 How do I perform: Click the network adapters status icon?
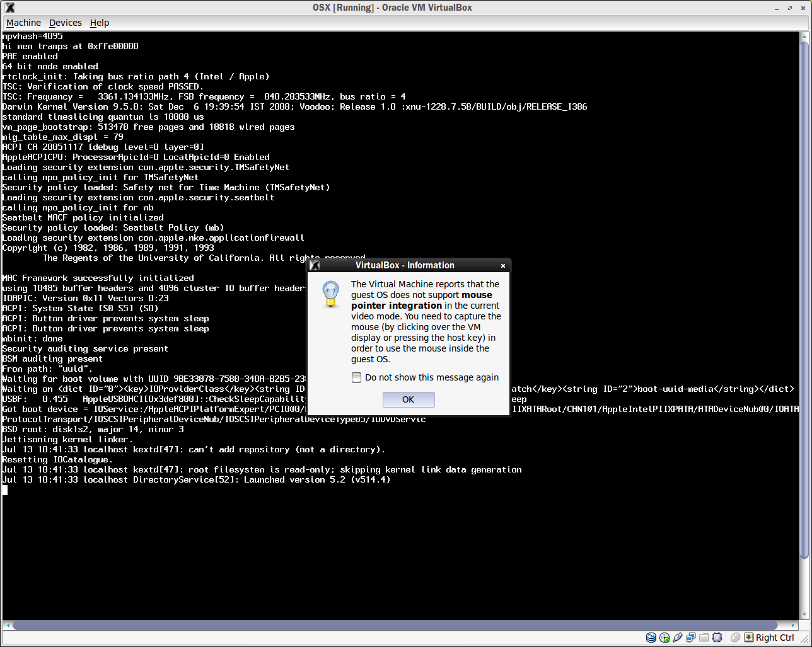tap(691, 638)
